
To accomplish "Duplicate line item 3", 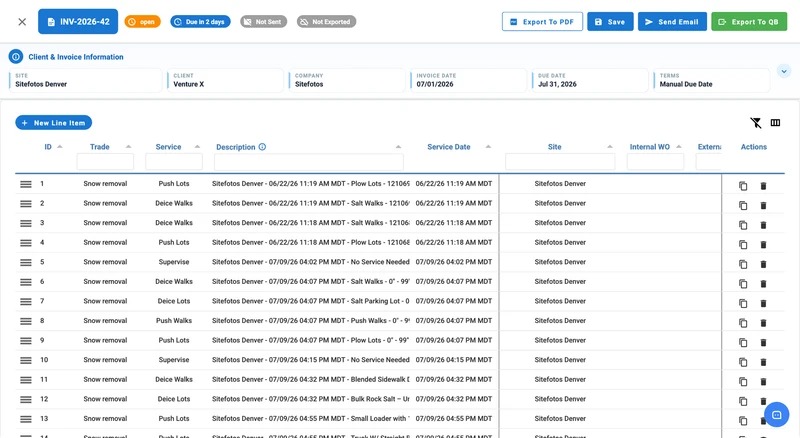I will point(743,225).
